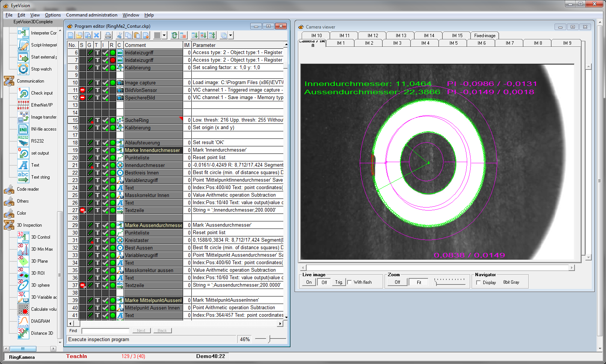The height and width of the screenshot is (364, 606).
Task: Toggle the red result indicator on row 7
Action: (113, 60)
